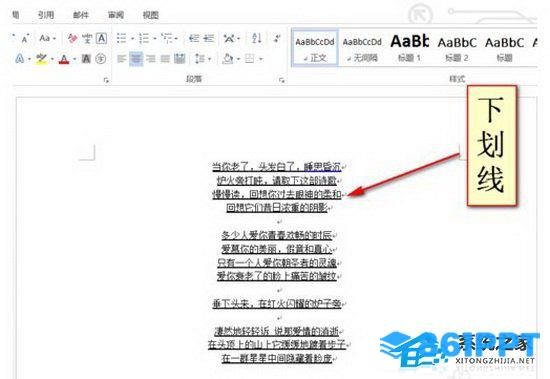Viewport: 550px width, 379px height.
Task: Open the line spacing dropdown
Action: click(203, 59)
